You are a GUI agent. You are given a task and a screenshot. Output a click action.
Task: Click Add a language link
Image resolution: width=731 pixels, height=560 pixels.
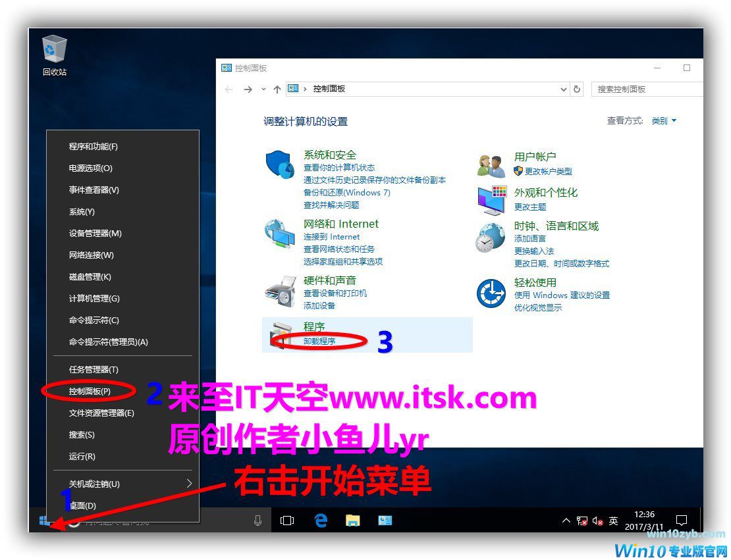(530, 238)
